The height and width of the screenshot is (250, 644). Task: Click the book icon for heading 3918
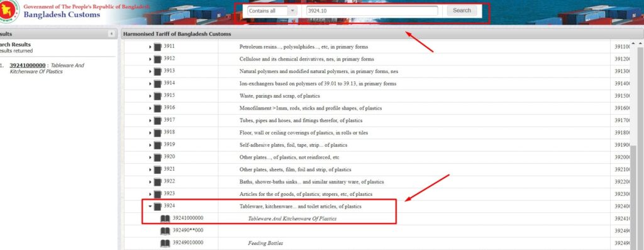(158, 133)
